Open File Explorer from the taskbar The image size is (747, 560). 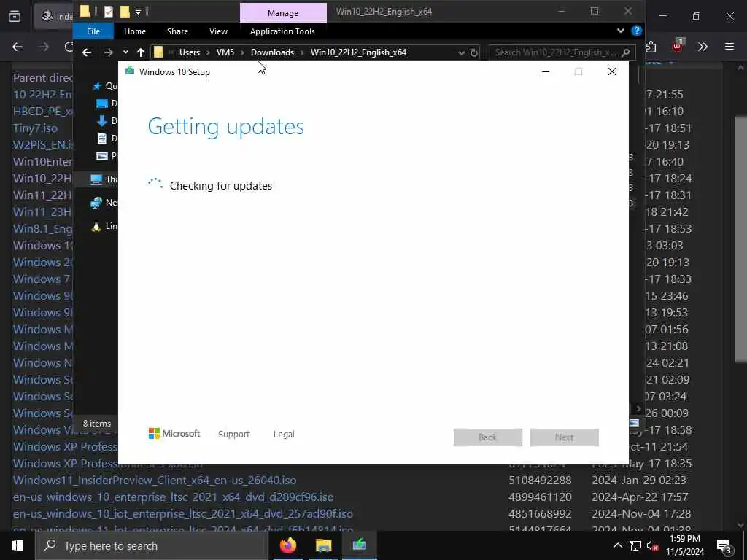(x=323, y=545)
